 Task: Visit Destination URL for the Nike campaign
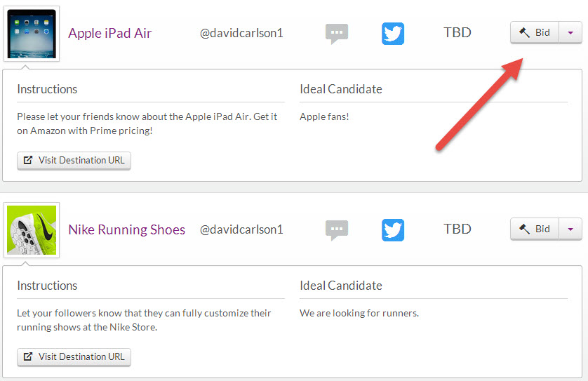pyautogui.click(x=74, y=357)
